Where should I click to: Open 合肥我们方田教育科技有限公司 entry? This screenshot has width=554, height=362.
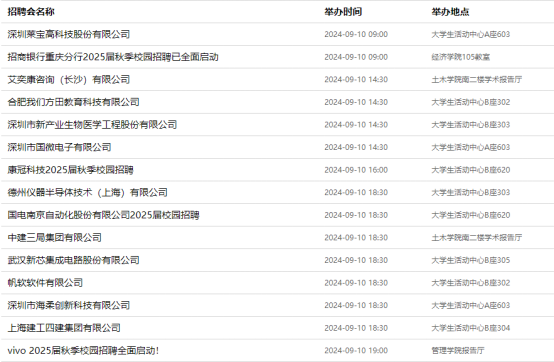(73, 102)
